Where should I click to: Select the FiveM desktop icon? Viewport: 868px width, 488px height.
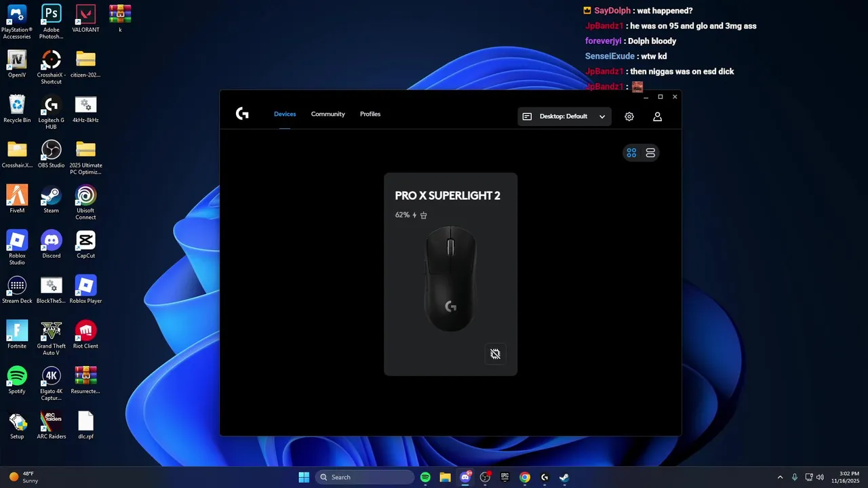click(17, 199)
